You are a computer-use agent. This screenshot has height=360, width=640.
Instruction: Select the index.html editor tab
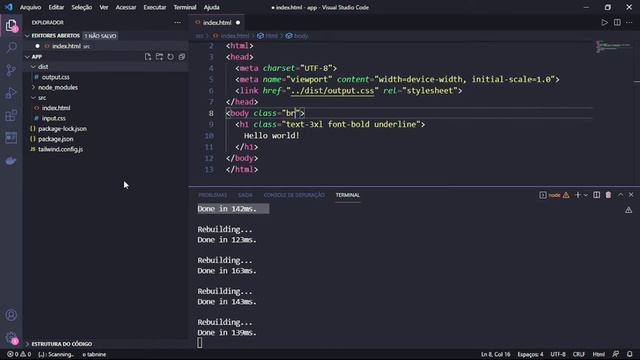pos(217,22)
